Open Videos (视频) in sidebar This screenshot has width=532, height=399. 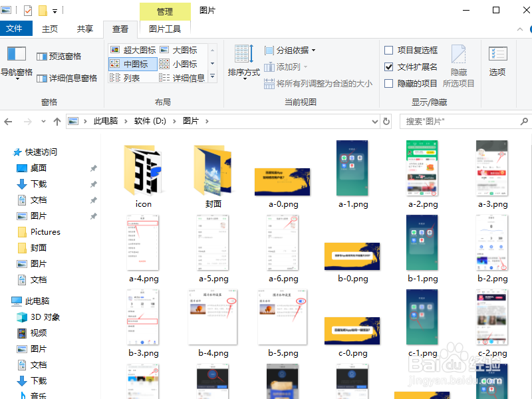coord(31,333)
